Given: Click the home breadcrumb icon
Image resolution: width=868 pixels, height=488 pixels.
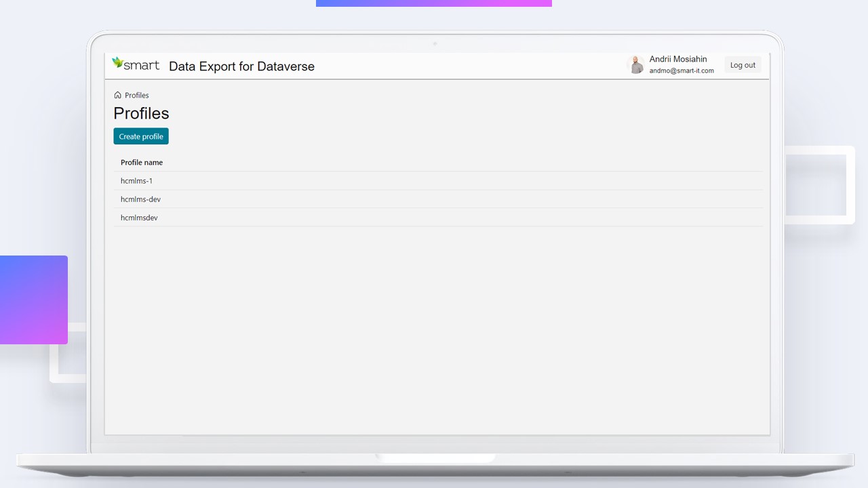Looking at the screenshot, I should (117, 95).
